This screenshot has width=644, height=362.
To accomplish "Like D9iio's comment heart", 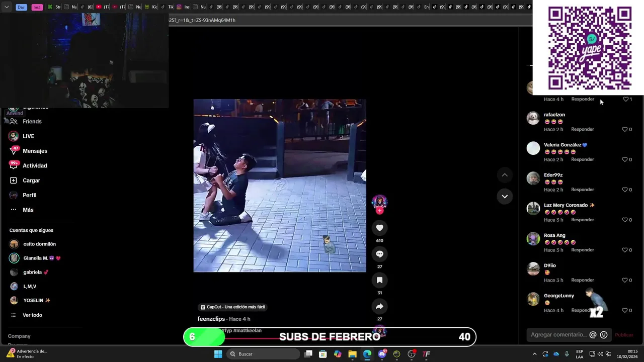I will coord(625,280).
